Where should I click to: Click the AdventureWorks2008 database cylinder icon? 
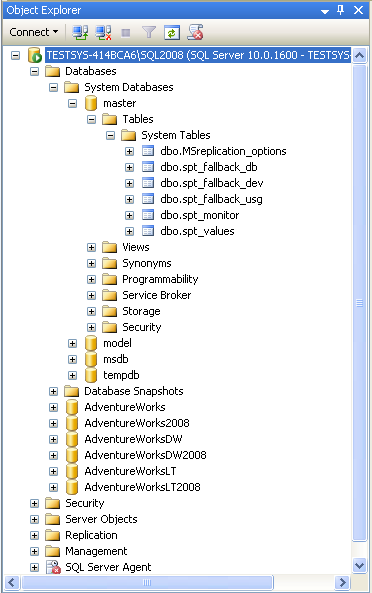click(72, 423)
